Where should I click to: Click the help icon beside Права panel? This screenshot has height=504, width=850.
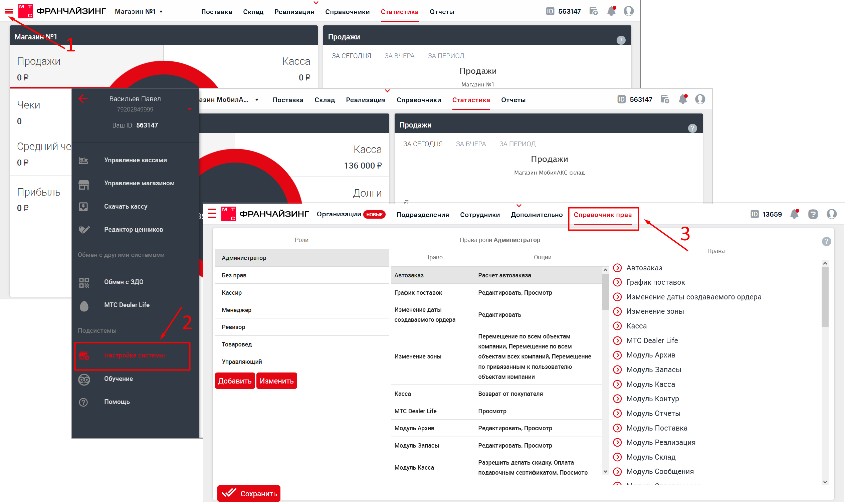(x=827, y=241)
